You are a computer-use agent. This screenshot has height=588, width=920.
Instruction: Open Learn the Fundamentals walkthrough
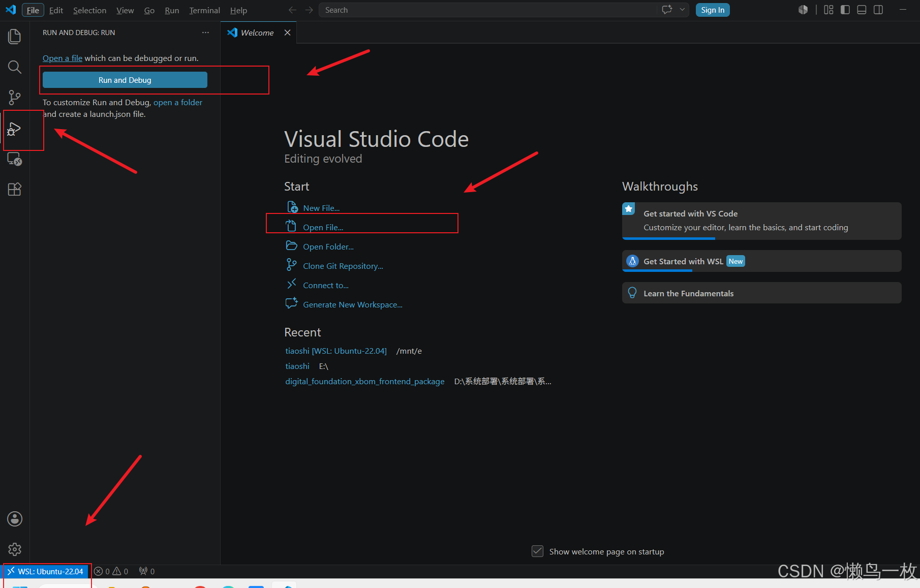coord(761,293)
